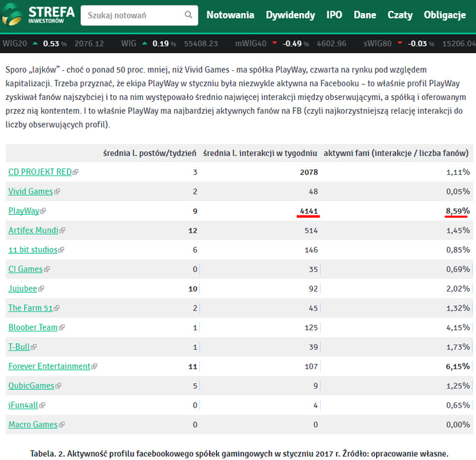Click the WIG20 index ticker
Viewport: 476px width, 460px height.
(x=53, y=43)
